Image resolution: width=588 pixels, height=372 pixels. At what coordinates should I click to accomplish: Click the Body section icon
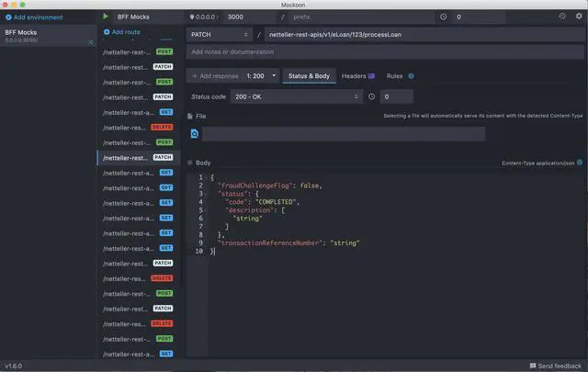point(190,163)
